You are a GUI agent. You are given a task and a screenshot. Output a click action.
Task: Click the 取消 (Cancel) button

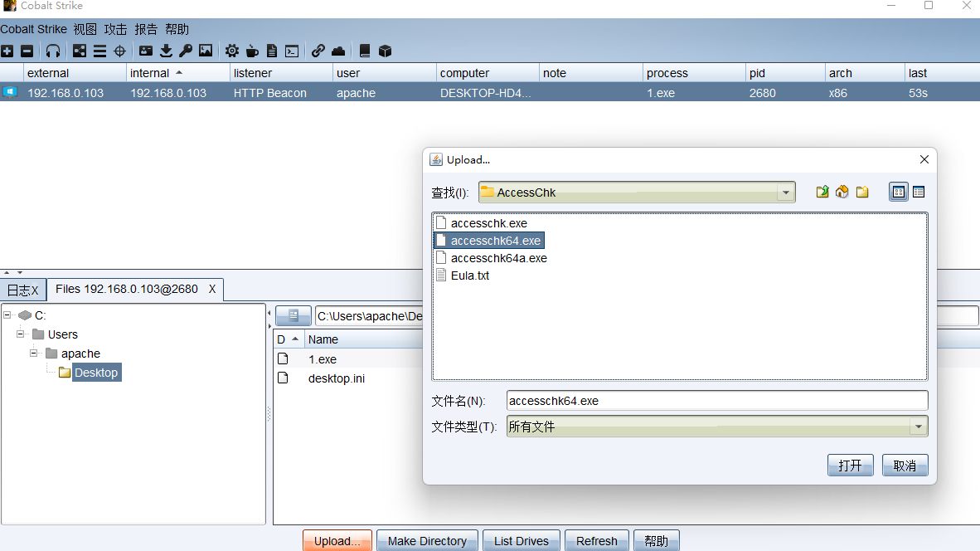click(905, 466)
